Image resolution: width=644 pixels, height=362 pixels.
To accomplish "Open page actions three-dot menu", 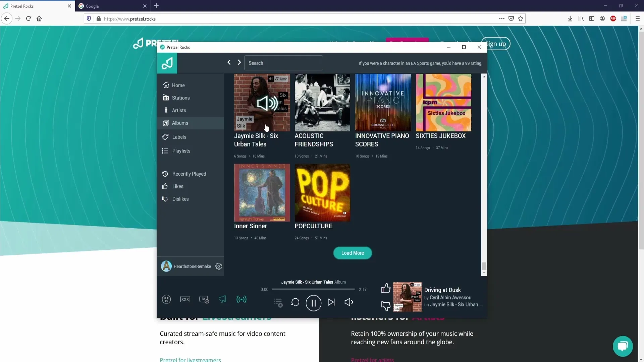I will click(x=501, y=19).
